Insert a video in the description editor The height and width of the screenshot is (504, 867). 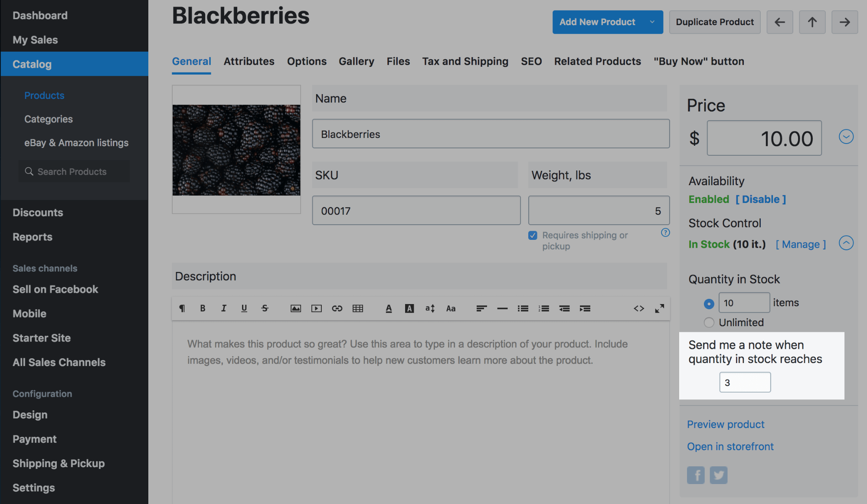(316, 308)
